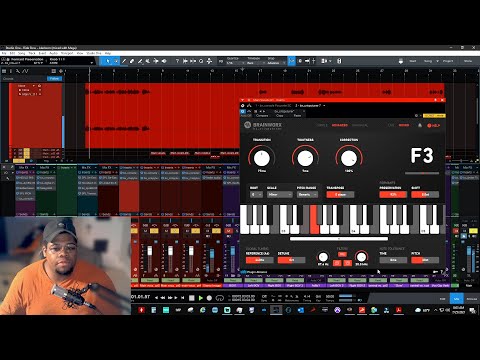Click the question mark help icon in toolbar
This screenshot has height=360, width=480.
coord(177,61)
